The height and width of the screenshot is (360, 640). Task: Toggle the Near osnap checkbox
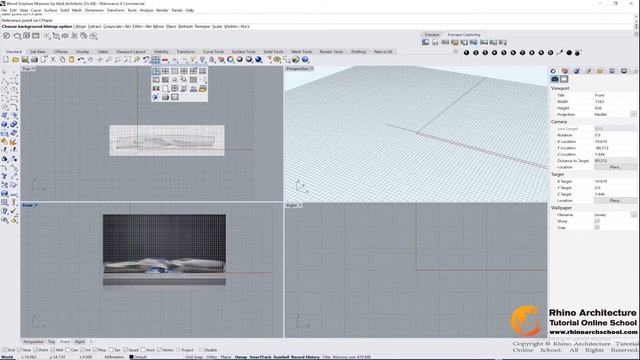[x=20, y=350]
